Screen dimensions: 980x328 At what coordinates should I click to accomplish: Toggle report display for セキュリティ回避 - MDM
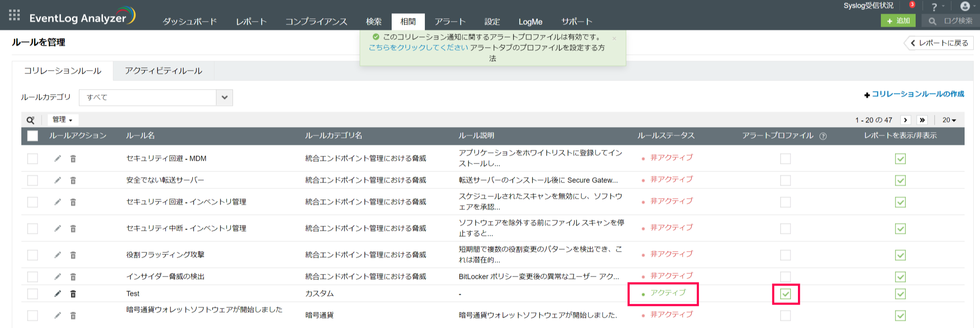pyautogui.click(x=900, y=159)
